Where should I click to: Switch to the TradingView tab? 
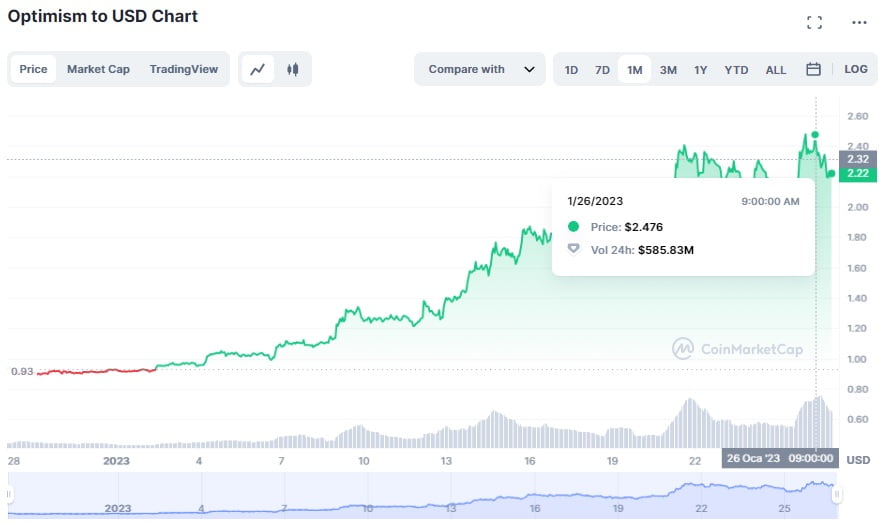click(184, 70)
